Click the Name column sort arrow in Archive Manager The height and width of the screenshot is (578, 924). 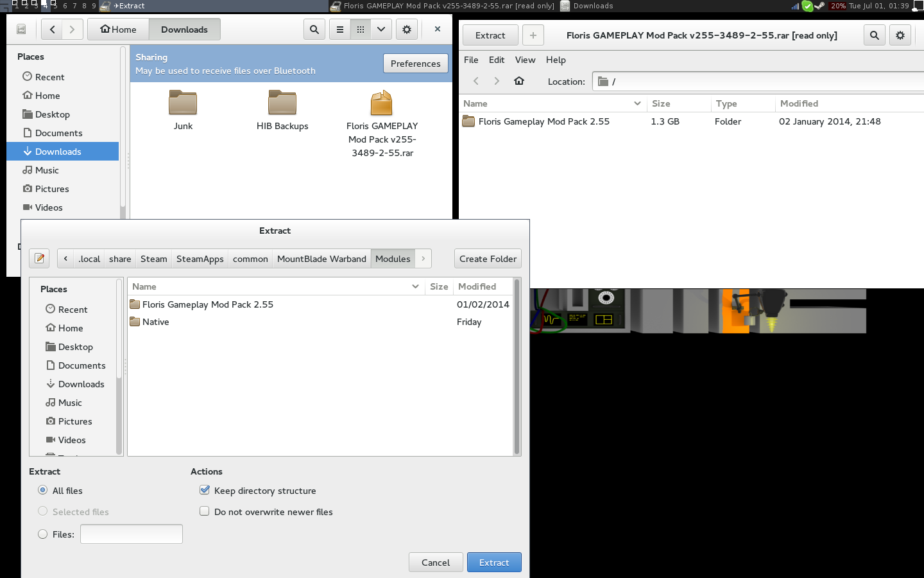pyautogui.click(x=637, y=103)
